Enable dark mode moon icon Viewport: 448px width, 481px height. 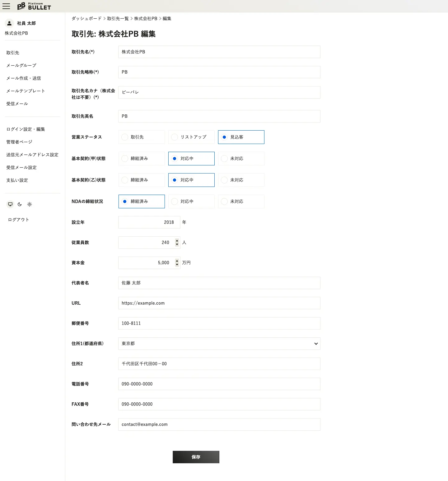20,204
